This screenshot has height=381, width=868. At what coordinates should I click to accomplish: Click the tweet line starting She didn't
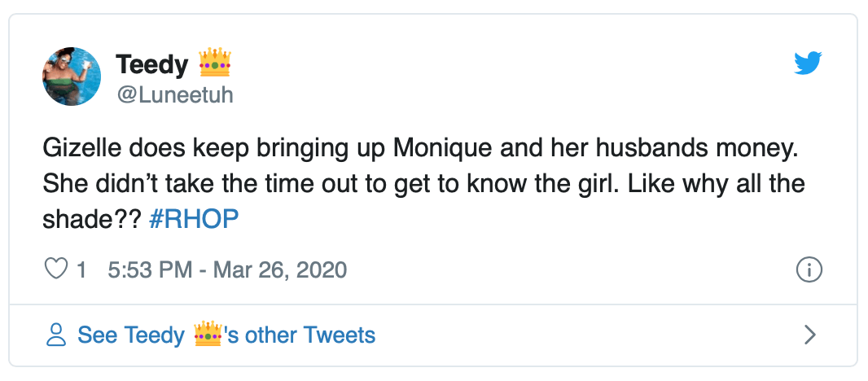423,184
